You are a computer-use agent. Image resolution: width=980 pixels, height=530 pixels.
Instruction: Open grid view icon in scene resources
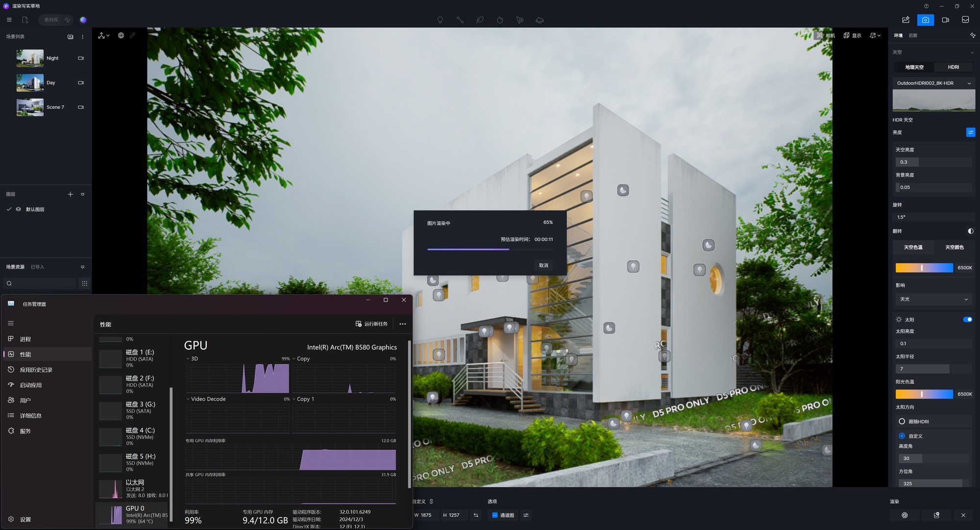84,283
